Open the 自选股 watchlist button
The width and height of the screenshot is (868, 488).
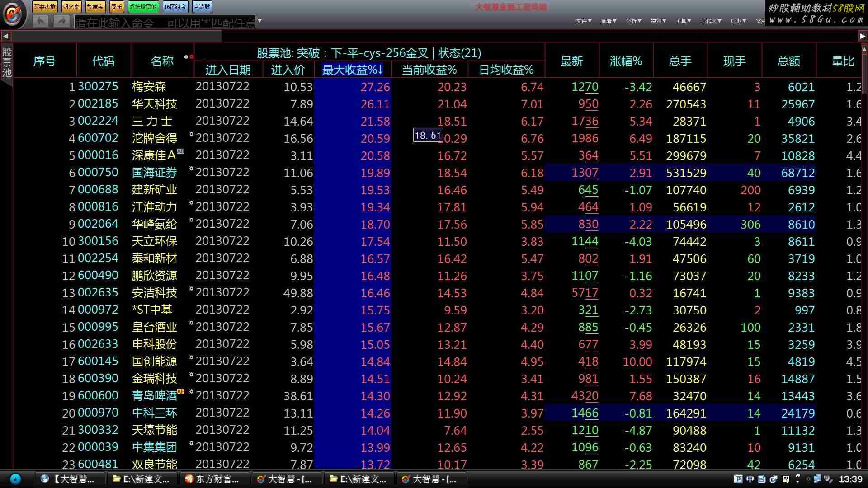pyautogui.click(x=202, y=6)
